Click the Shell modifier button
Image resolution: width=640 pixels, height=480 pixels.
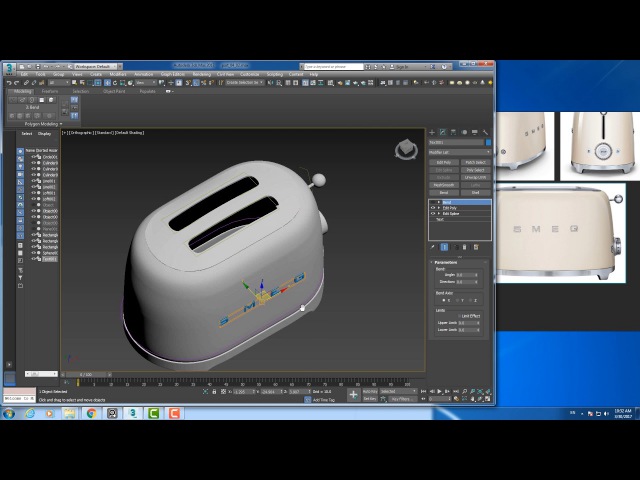(x=476, y=193)
